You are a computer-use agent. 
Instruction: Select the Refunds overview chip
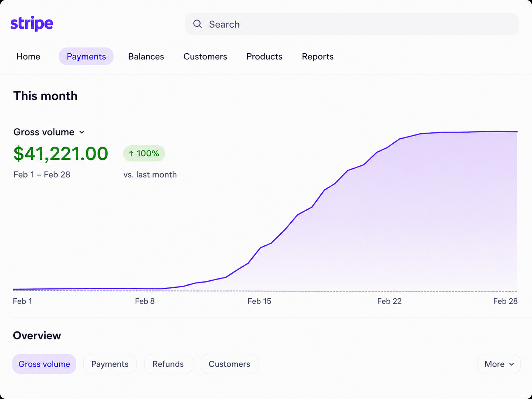[x=168, y=364]
